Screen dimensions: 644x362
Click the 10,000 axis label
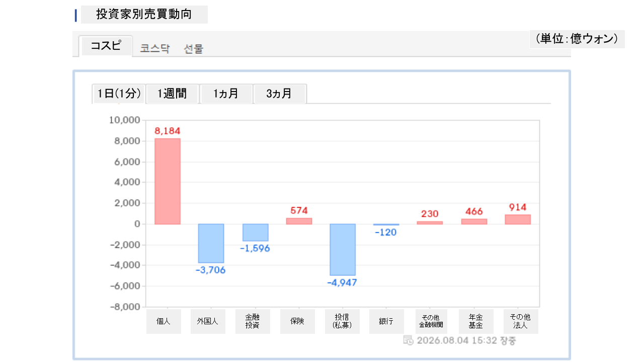tap(124, 120)
